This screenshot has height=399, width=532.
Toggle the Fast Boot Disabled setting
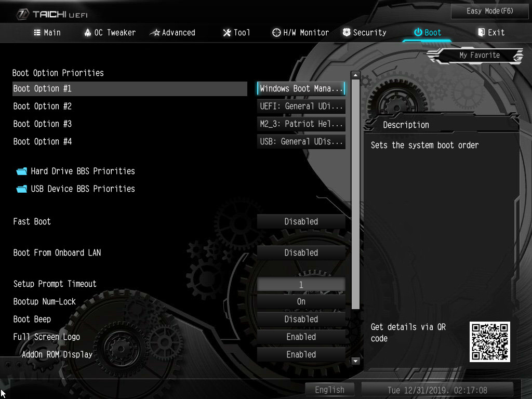coord(301,222)
